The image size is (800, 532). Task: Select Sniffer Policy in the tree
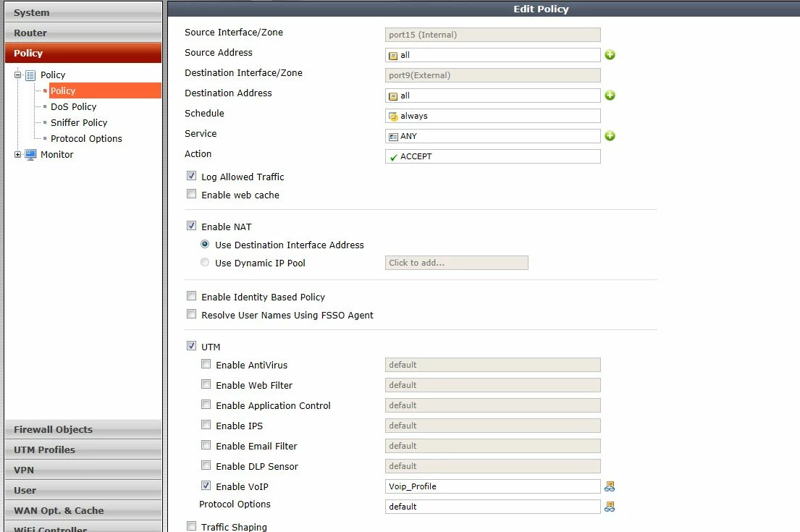click(x=79, y=122)
